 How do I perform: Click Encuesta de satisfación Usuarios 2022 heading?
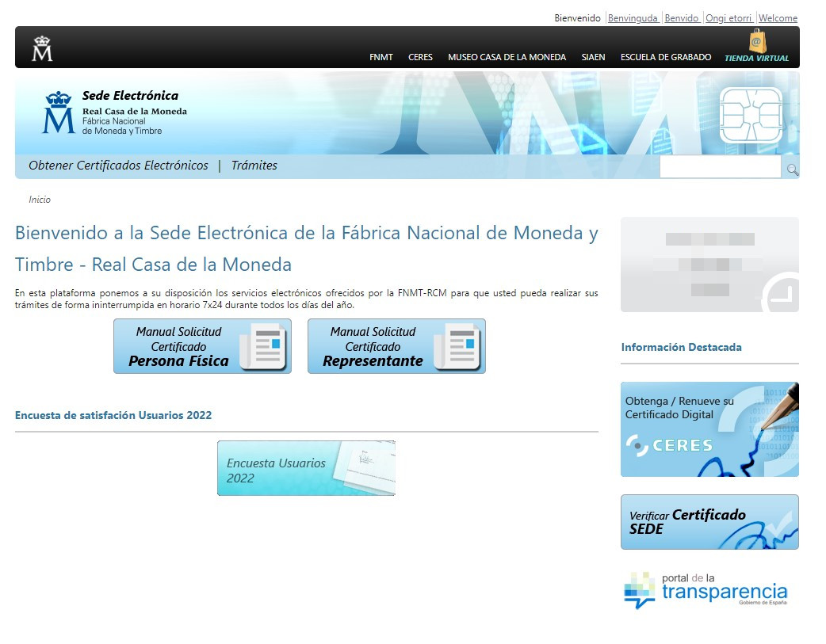click(x=113, y=415)
